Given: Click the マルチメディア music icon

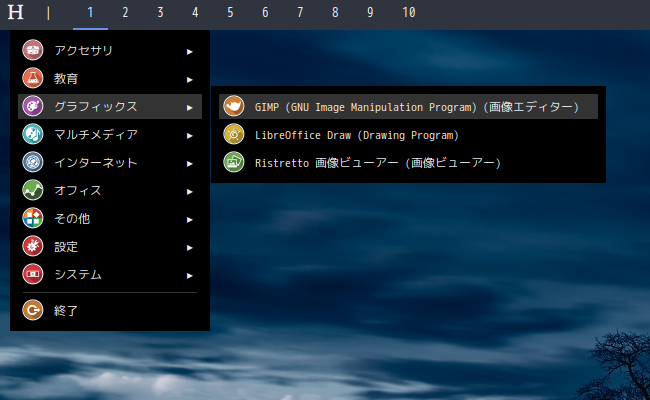Looking at the screenshot, I should (x=33, y=134).
